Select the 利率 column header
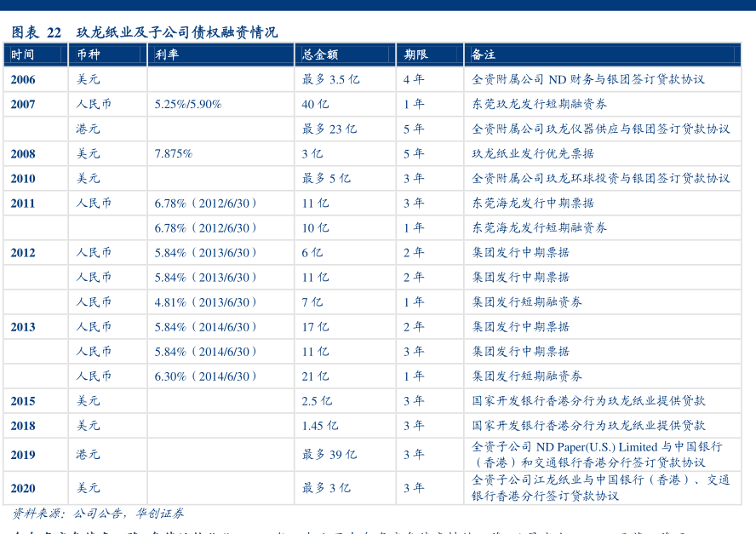This screenshot has height=534, width=756. pos(167,55)
